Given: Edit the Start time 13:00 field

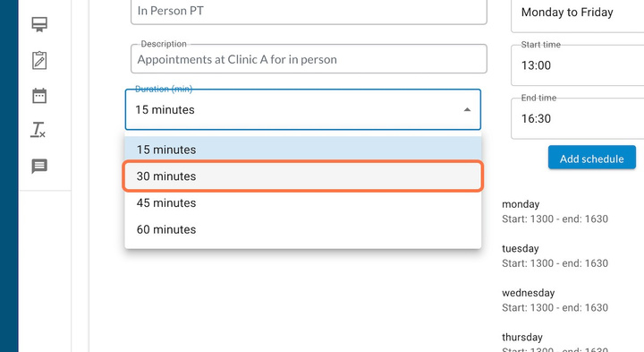Looking at the screenshot, I should tap(578, 65).
